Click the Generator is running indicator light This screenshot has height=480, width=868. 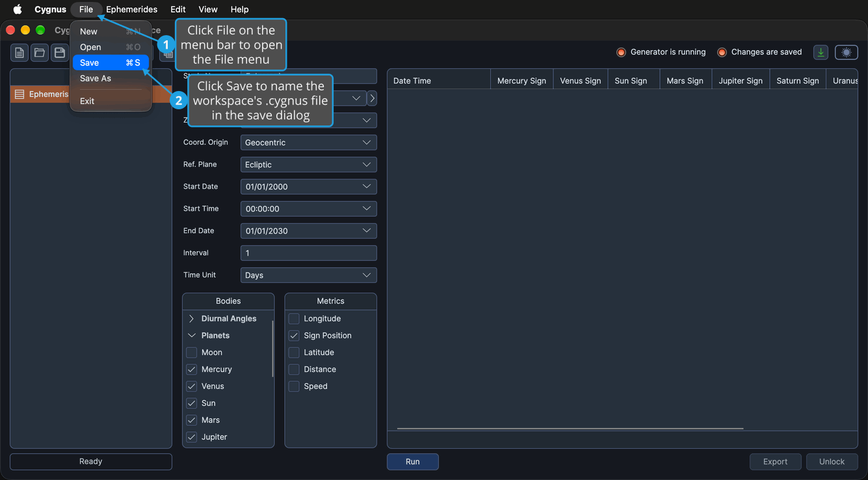pos(621,52)
